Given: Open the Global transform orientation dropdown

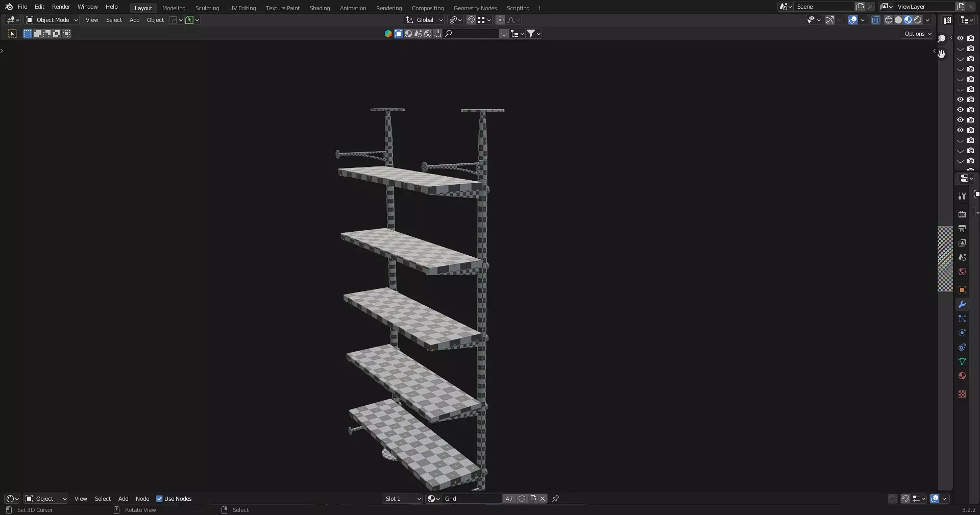Looking at the screenshot, I should pyautogui.click(x=425, y=20).
